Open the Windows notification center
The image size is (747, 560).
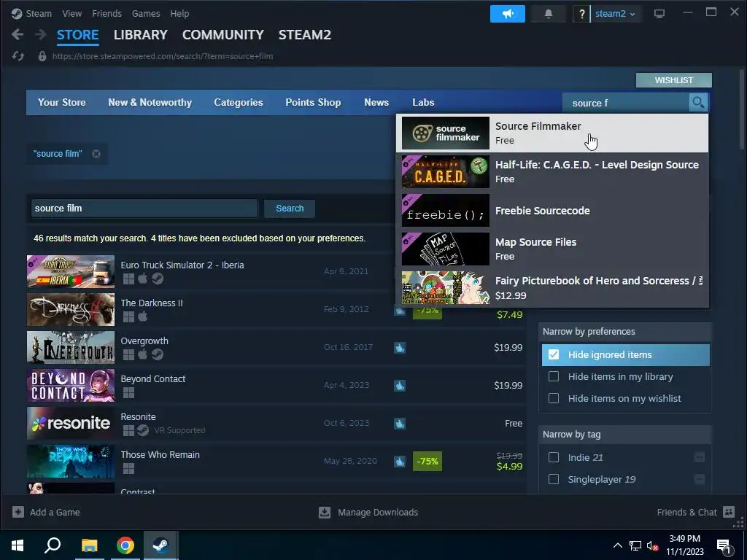click(724, 545)
